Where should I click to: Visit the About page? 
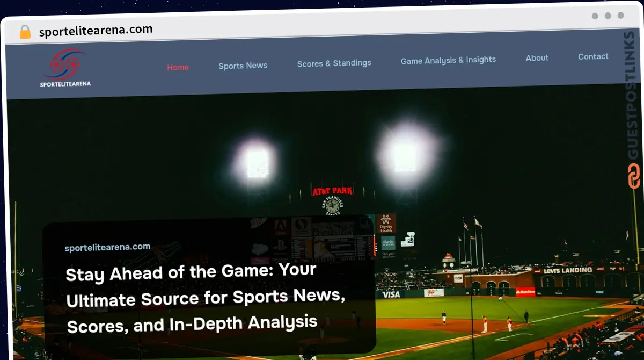(x=537, y=58)
